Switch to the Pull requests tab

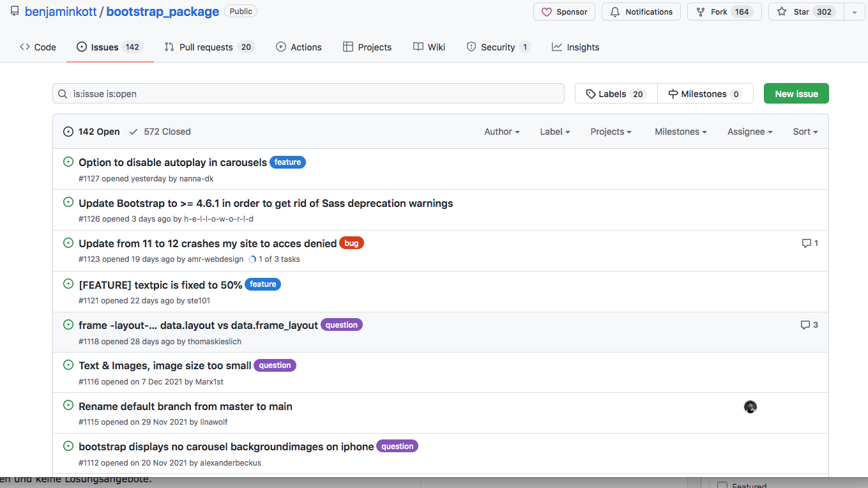209,47
